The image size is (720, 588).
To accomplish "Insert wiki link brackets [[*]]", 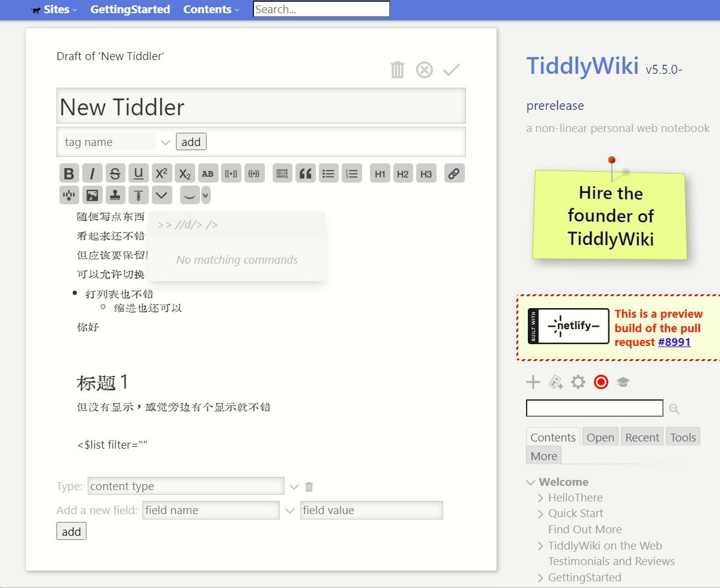I will [231, 174].
